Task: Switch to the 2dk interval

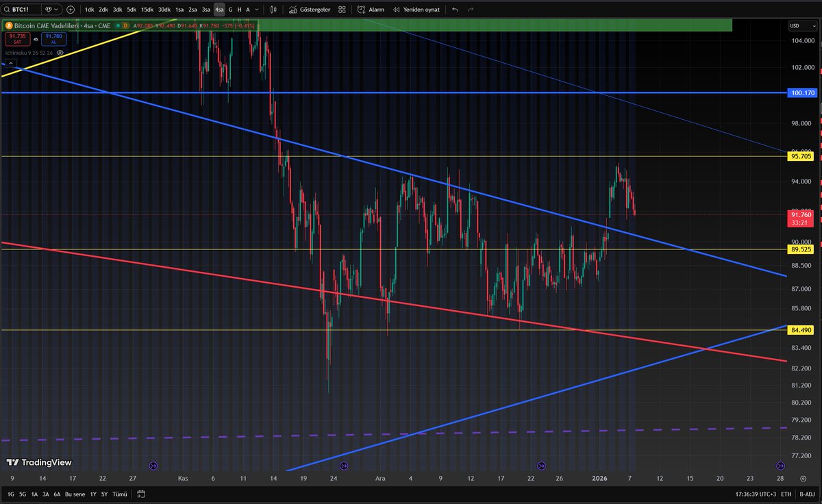Action: tap(103, 10)
